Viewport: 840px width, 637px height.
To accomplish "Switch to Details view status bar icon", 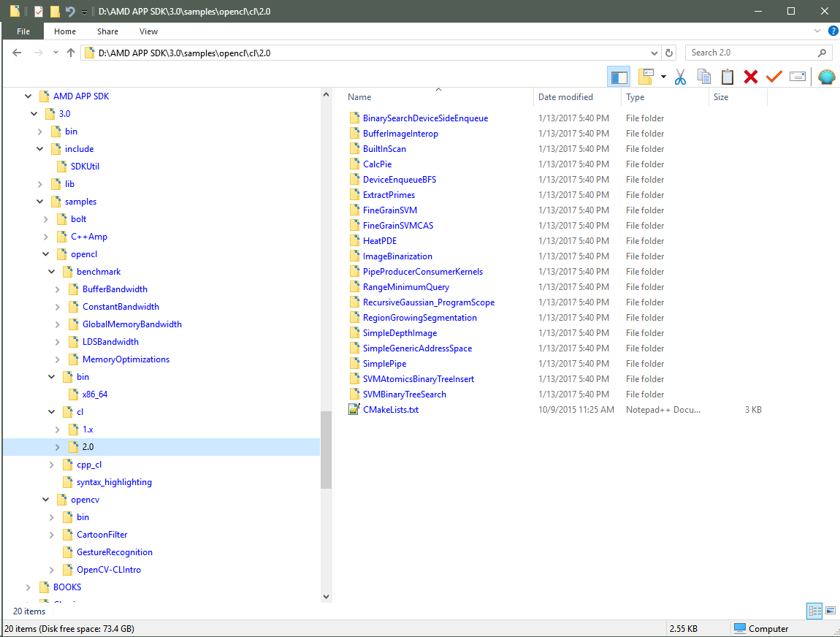I will pyautogui.click(x=815, y=611).
